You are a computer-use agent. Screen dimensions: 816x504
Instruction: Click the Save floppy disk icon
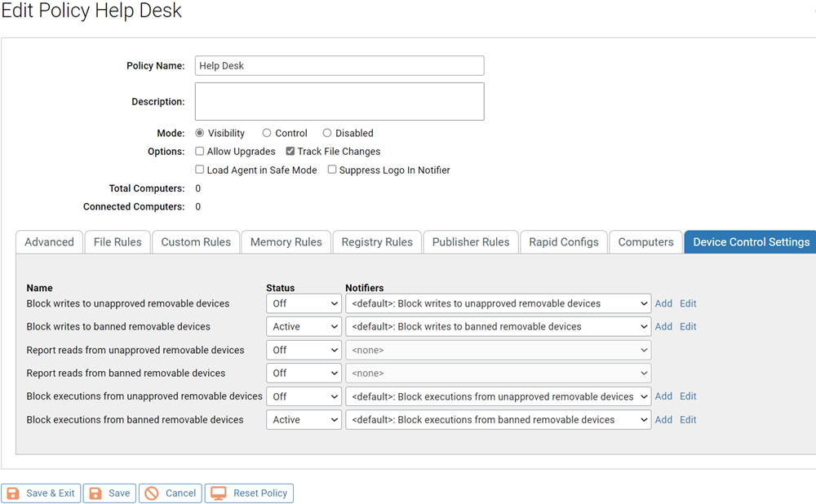click(x=95, y=493)
